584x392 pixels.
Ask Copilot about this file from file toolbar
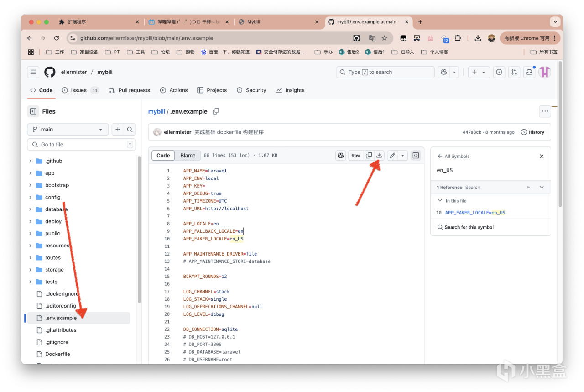click(x=341, y=156)
